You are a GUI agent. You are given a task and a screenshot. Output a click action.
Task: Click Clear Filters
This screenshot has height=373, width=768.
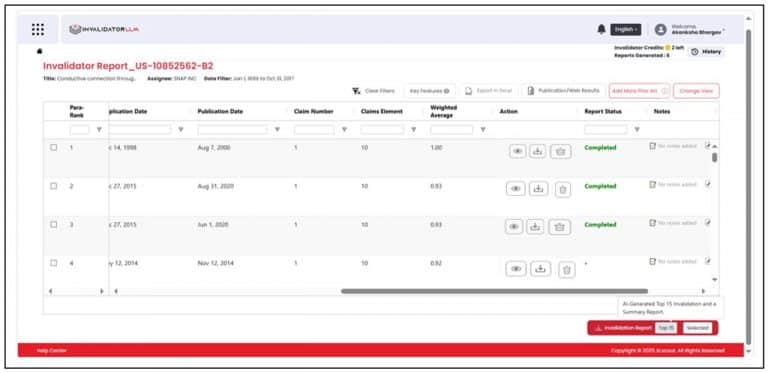(x=374, y=91)
